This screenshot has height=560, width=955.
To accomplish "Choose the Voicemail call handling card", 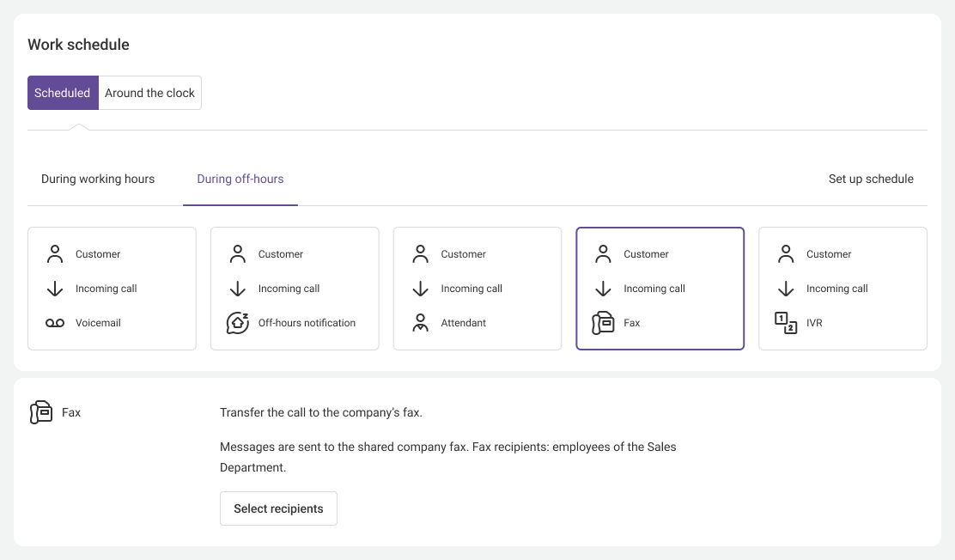I will coord(112,289).
